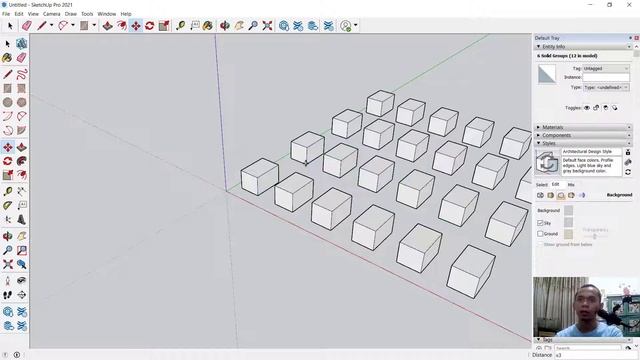Toggle entity visibility eye icon
The image size is (640, 360).
587,108
